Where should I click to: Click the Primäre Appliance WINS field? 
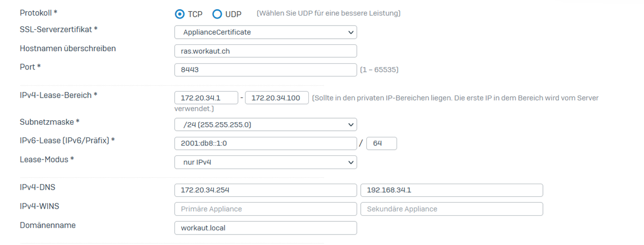[266, 209]
